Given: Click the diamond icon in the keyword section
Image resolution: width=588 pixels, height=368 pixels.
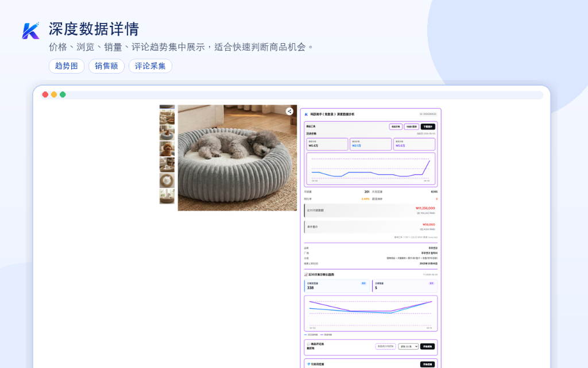Looking at the screenshot, I should point(308,364).
